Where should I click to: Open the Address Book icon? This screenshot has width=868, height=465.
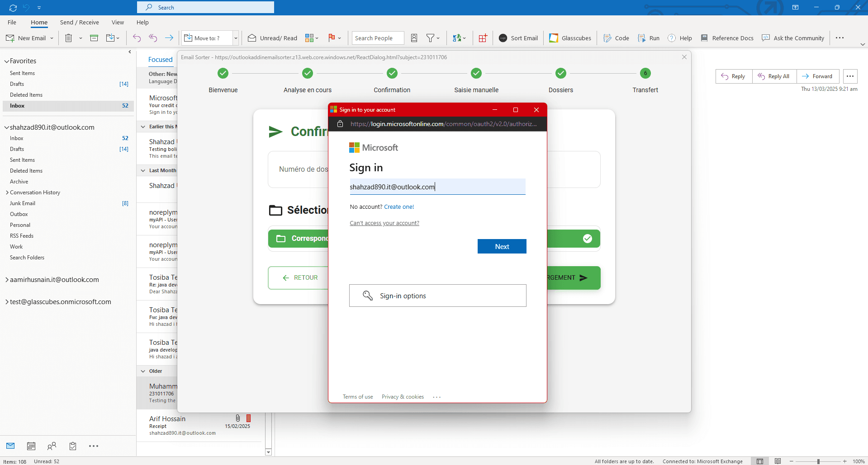pyautogui.click(x=414, y=38)
